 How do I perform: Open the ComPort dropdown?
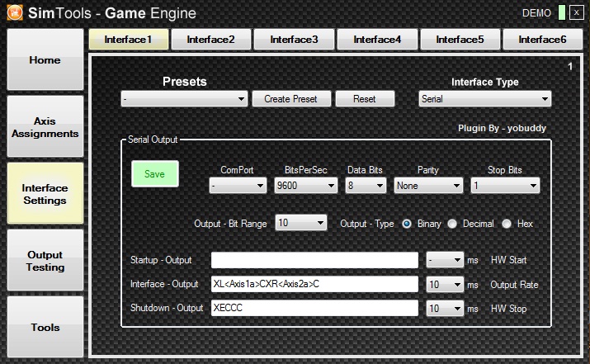(x=237, y=187)
